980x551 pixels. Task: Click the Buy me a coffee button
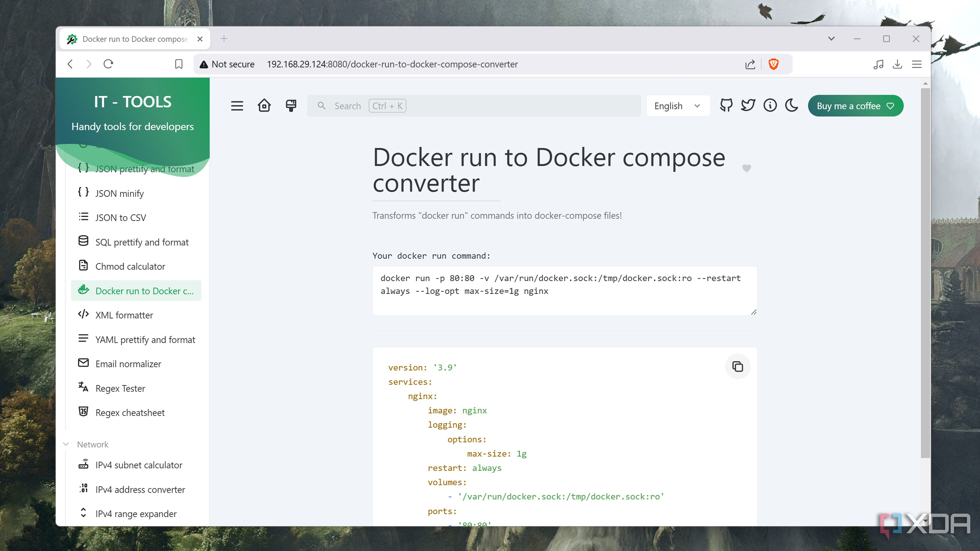[855, 106]
